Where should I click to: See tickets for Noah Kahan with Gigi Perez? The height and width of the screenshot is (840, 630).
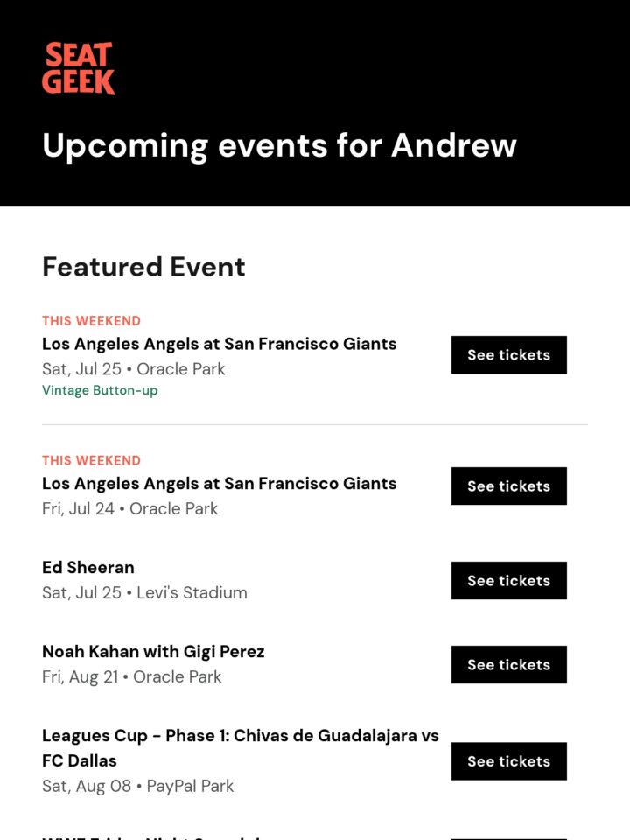click(509, 664)
